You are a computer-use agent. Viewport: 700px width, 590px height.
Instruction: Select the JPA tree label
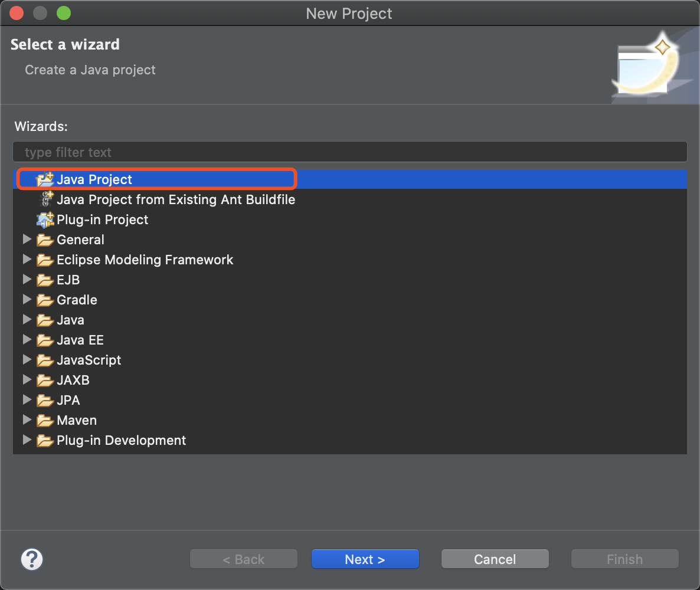tap(68, 401)
